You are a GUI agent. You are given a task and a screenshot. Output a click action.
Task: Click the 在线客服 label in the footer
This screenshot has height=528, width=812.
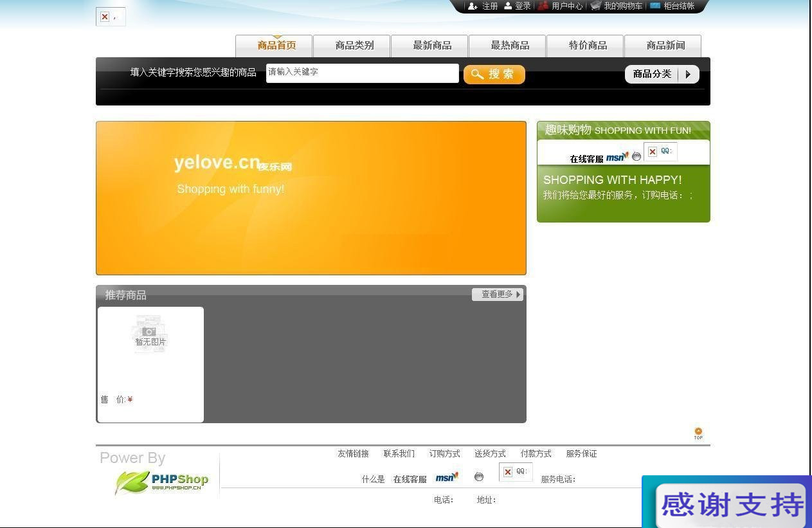410,479
